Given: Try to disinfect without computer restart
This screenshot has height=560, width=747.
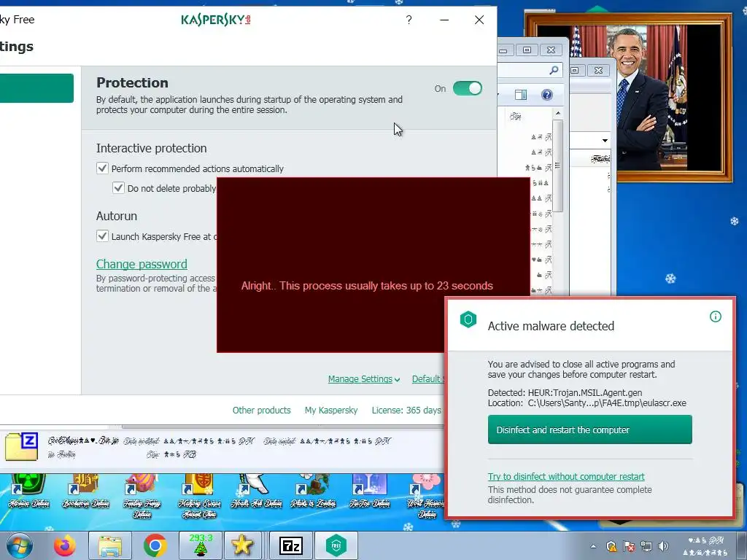Looking at the screenshot, I should (x=566, y=476).
